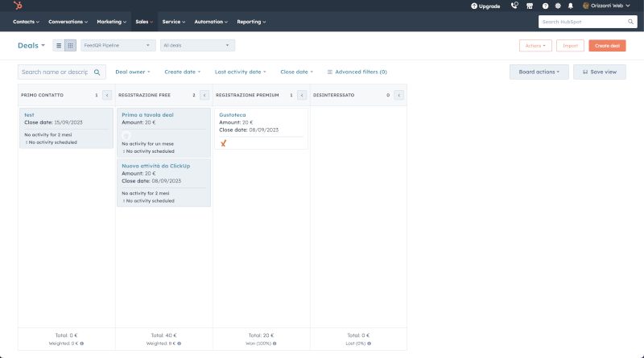
Task: Click the avatar on Primo a tavola card
Action: 126,135
